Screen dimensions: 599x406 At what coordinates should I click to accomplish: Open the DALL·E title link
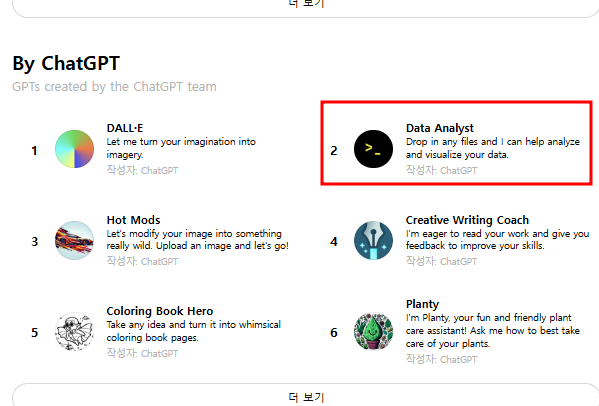125,128
